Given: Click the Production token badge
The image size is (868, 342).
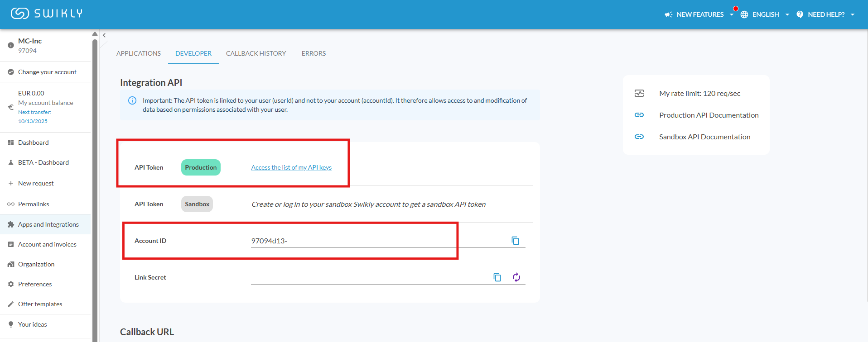Looking at the screenshot, I should [x=201, y=167].
